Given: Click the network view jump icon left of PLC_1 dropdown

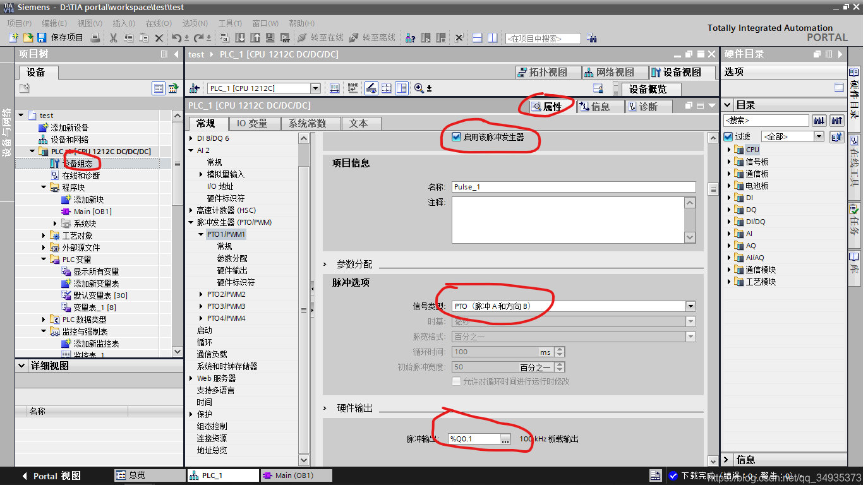Looking at the screenshot, I should point(195,88).
